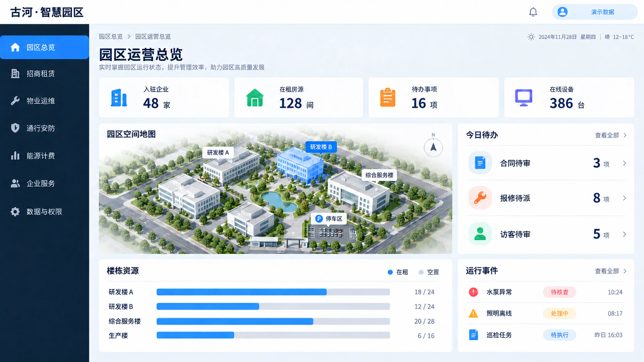Expand 访客待审 row chevron
This screenshot has height=362, width=644.
coord(624,234)
